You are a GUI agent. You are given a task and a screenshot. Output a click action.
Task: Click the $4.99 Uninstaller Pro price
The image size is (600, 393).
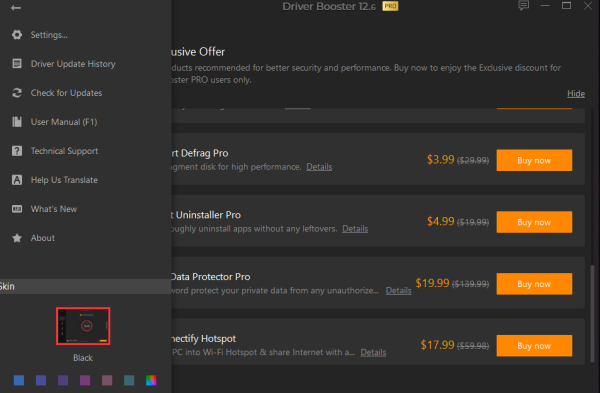[440, 221]
